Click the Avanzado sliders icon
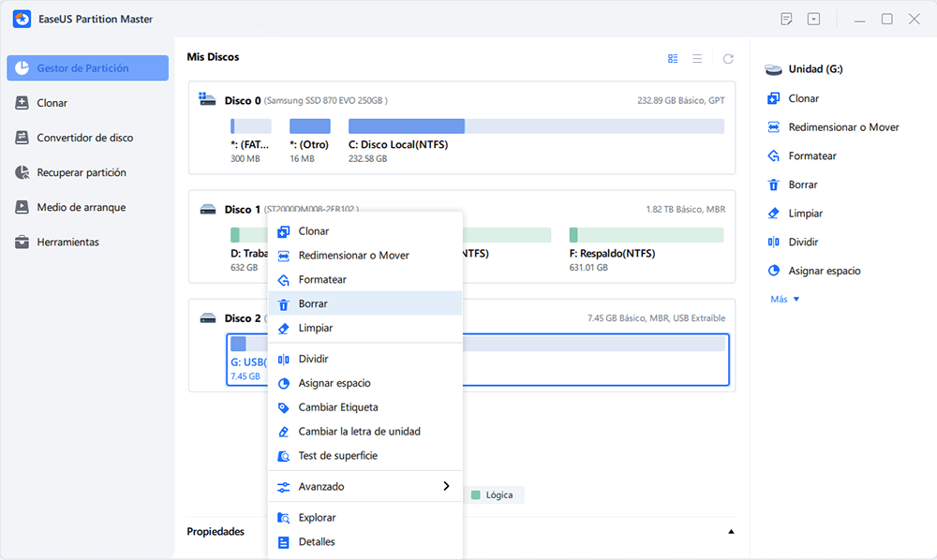 click(x=284, y=487)
